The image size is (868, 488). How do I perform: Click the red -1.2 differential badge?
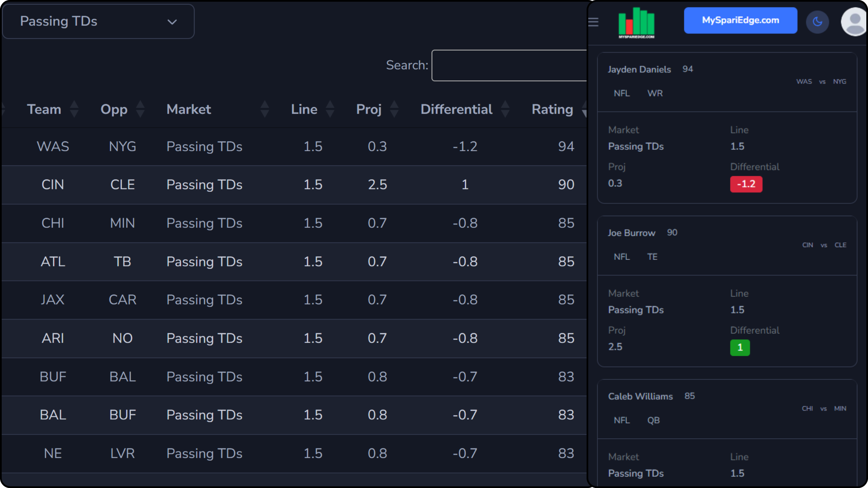746,184
